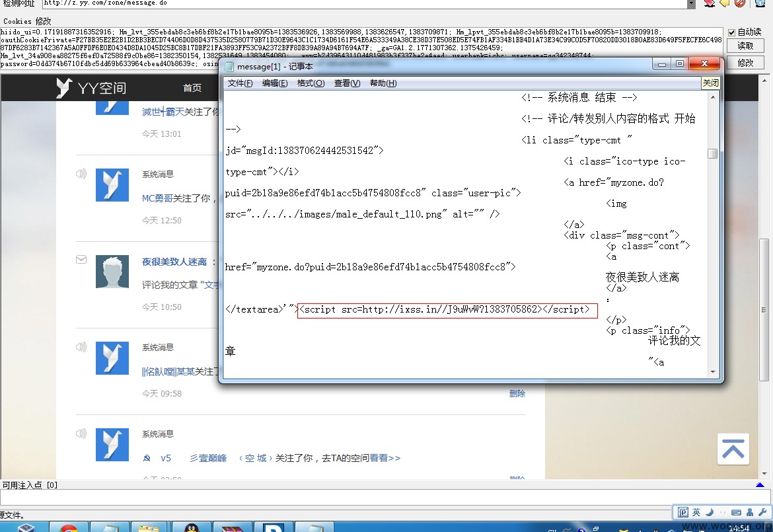Open 夜很美致人迷离 profile link
773x532 pixels.
(174, 262)
